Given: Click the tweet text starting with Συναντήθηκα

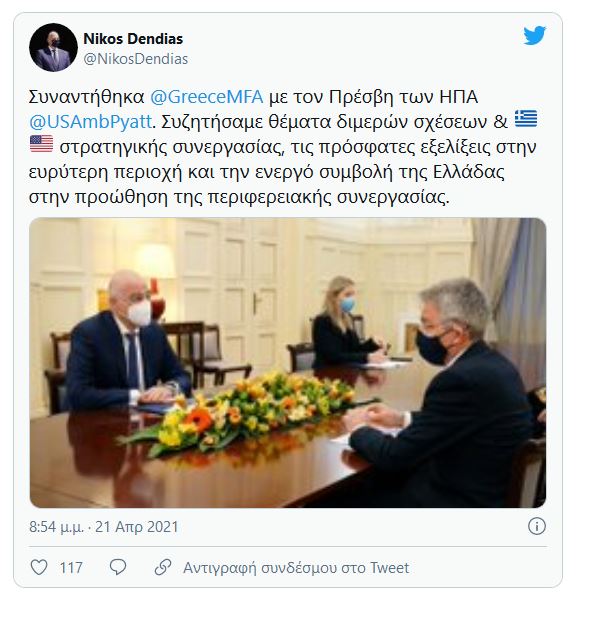Looking at the screenshot, I should 283,147.
